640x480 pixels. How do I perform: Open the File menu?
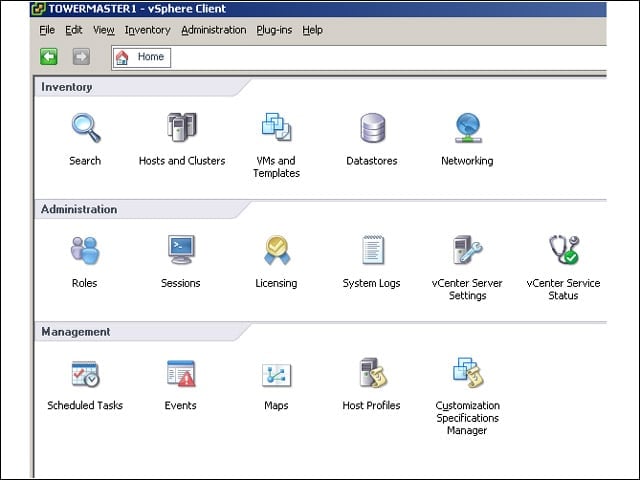[47, 30]
